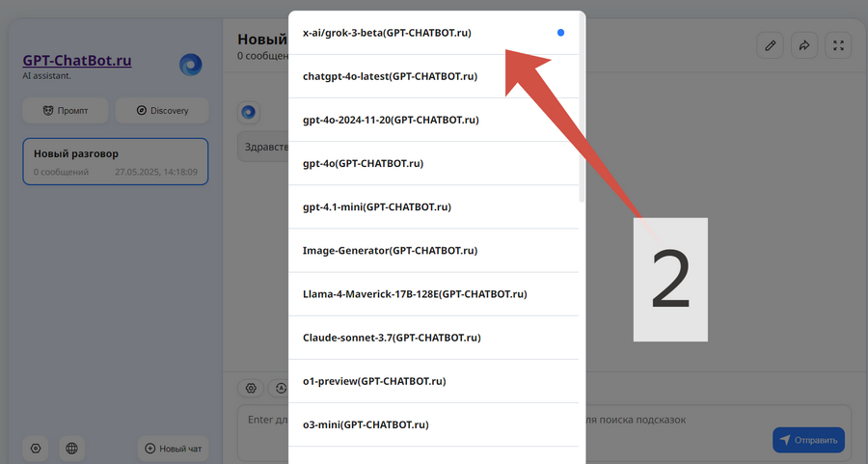Image resolution: width=868 pixels, height=464 pixels.
Task: Select x-ai/grok-3-beta model
Action: pyautogui.click(x=433, y=33)
